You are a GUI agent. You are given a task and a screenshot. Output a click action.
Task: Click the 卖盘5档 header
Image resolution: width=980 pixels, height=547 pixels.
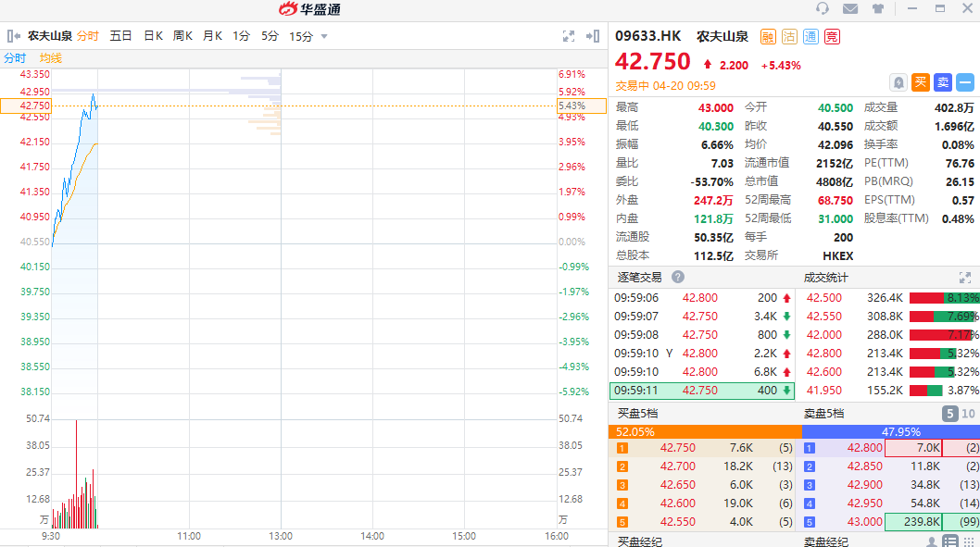823,414
